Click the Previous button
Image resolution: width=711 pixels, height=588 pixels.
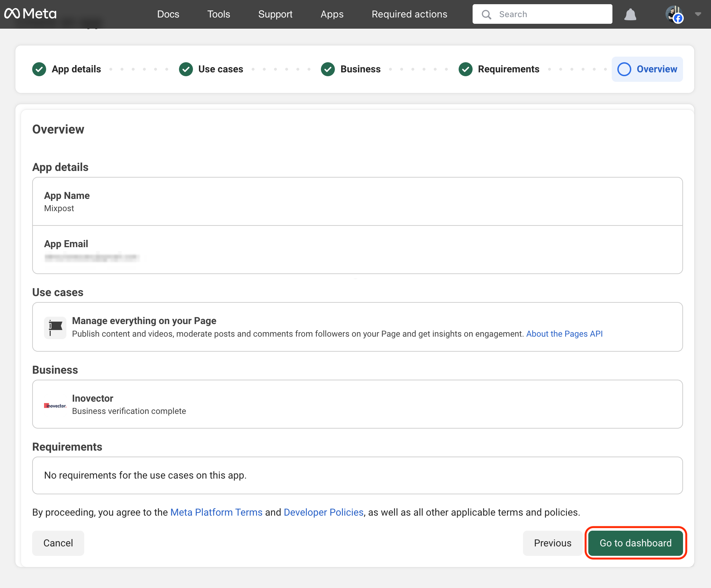[552, 543]
